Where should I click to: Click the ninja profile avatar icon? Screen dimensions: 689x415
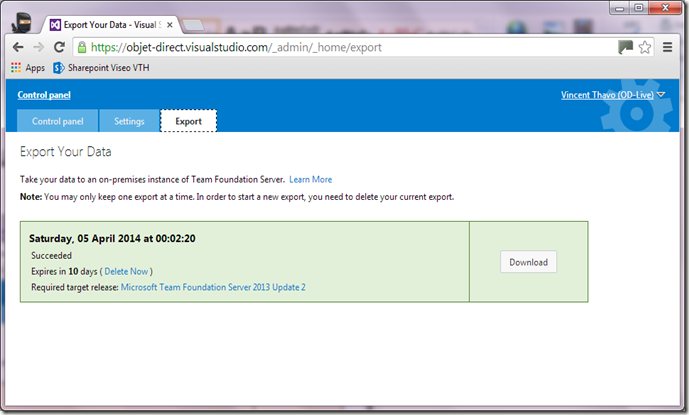21,22
